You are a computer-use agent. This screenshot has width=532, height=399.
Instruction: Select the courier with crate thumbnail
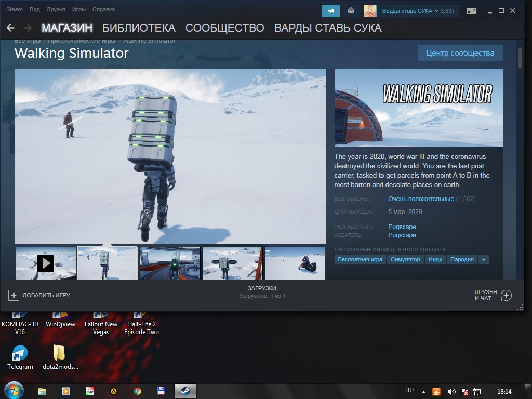[107, 263]
